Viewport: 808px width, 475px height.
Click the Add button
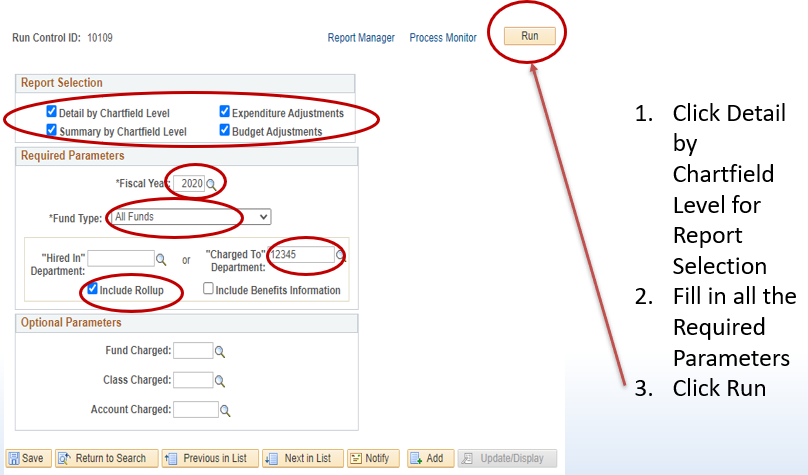tap(430, 458)
